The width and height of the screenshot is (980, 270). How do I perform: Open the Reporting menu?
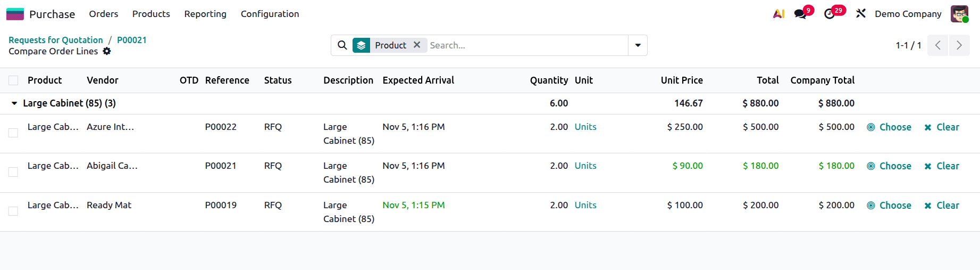205,14
